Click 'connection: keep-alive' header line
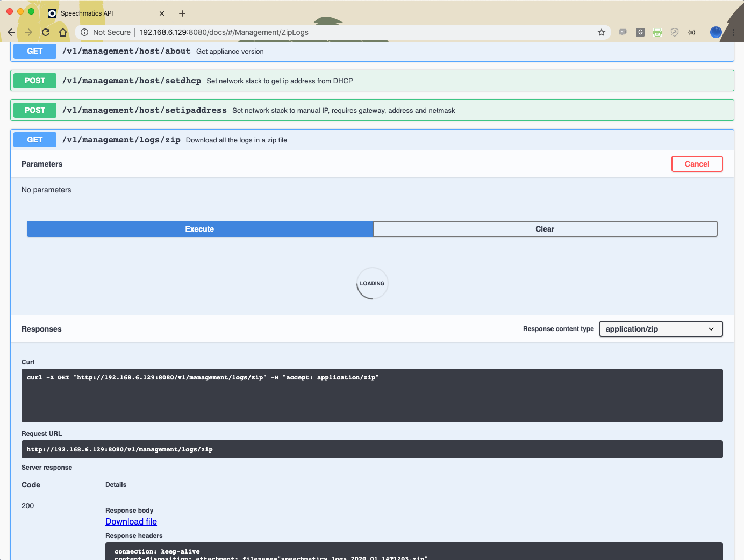Viewport: 744px width, 560px height. tap(157, 551)
